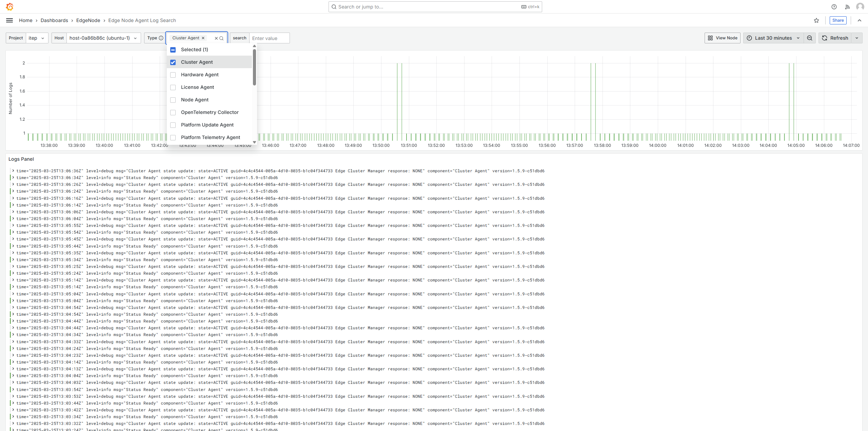Image resolution: width=868 pixels, height=431 pixels.
Task: Click the zoom out time range icon
Action: point(810,38)
